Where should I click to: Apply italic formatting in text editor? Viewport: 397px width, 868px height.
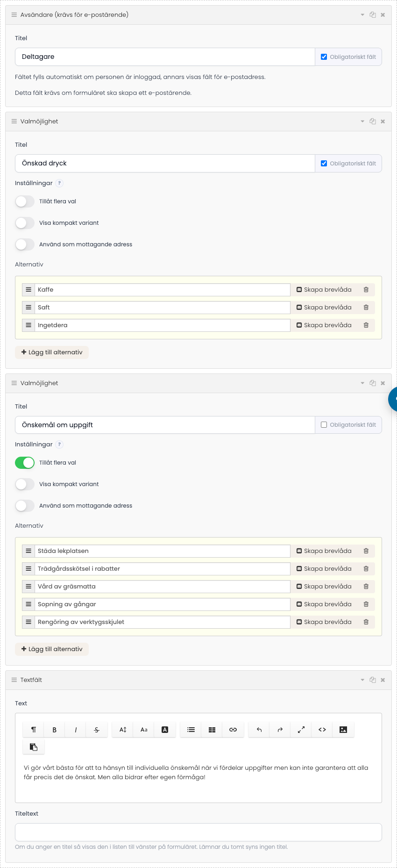tap(76, 730)
